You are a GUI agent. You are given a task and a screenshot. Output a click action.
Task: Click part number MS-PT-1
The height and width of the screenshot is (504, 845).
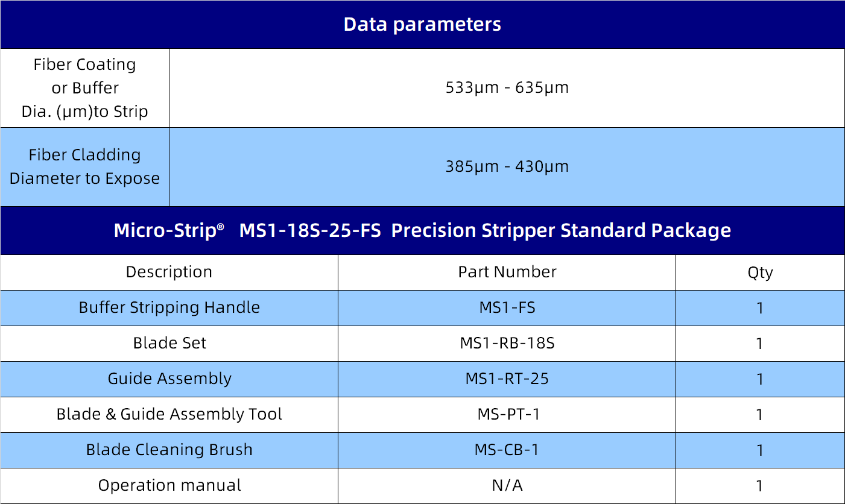click(x=507, y=415)
